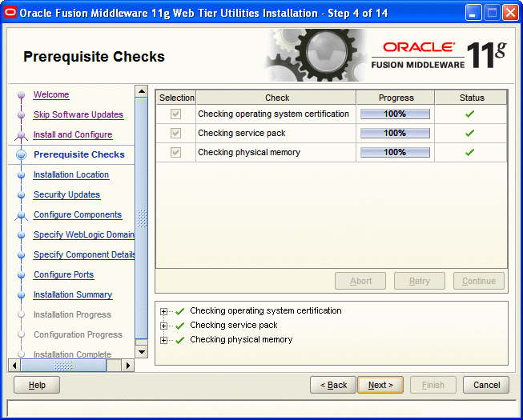Open Configure Ports step
The height and width of the screenshot is (420, 523).
pyautogui.click(x=64, y=274)
